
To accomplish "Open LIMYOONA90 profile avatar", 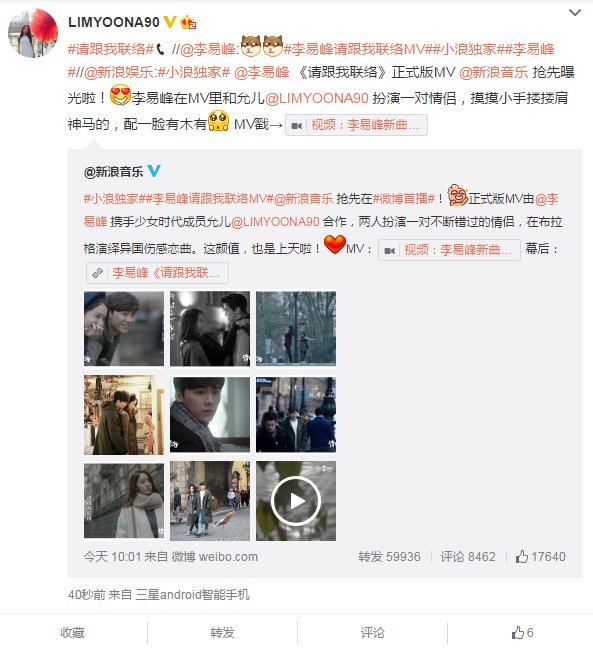I will 33,33.
